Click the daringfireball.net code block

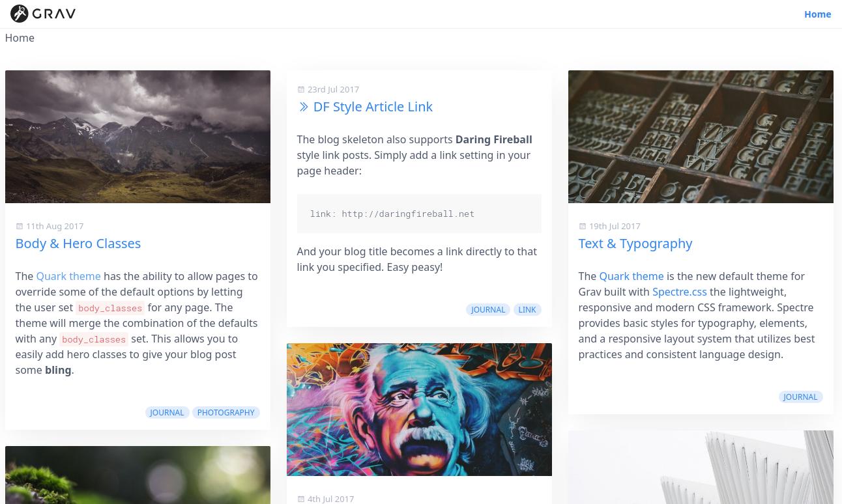point(419,214)
